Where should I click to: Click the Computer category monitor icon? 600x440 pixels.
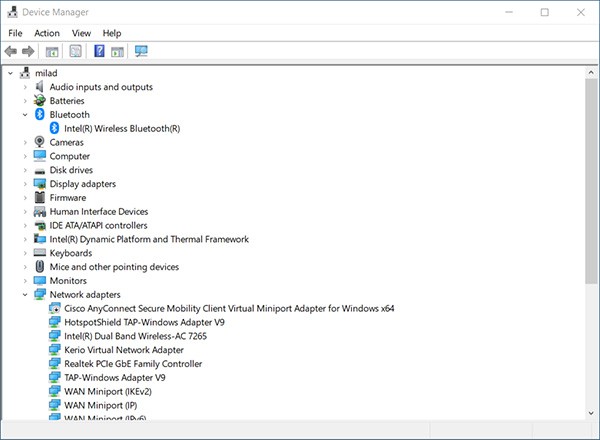pyautogui.click(x=40, y=156)
